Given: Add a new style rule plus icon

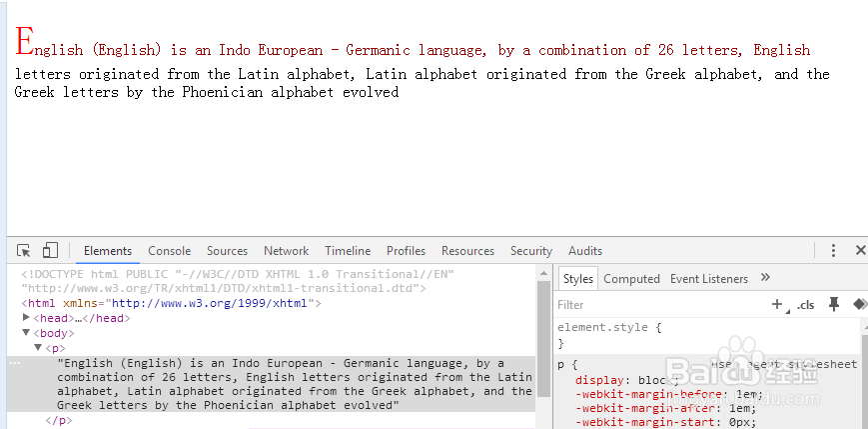Looking at the screenshot, I should tap(777, 304).
